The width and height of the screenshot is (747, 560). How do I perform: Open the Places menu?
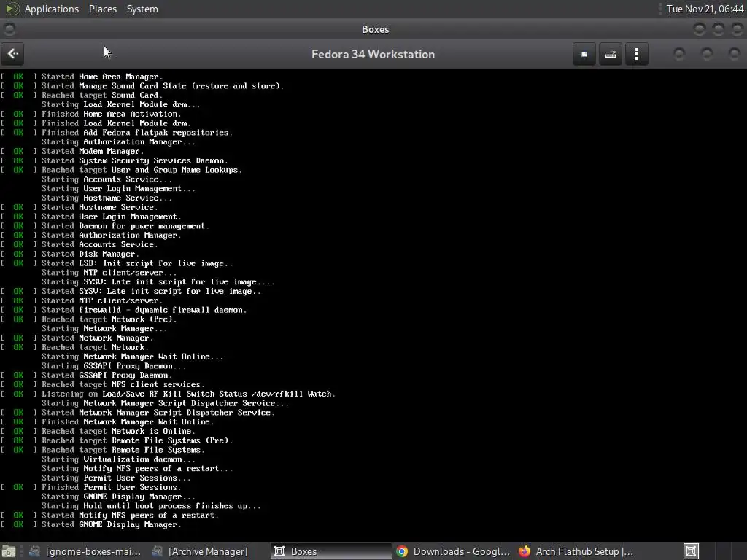tap(103, 9)
